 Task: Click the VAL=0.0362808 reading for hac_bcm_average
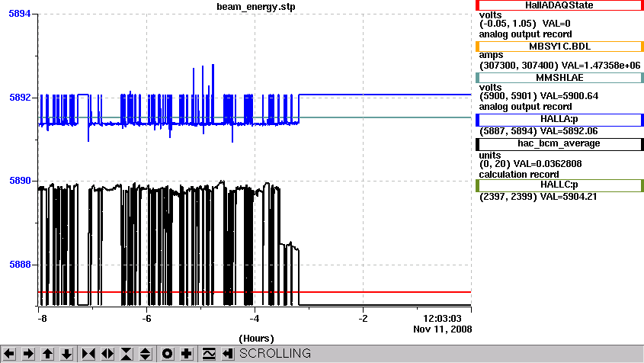(x=547, y=164)
